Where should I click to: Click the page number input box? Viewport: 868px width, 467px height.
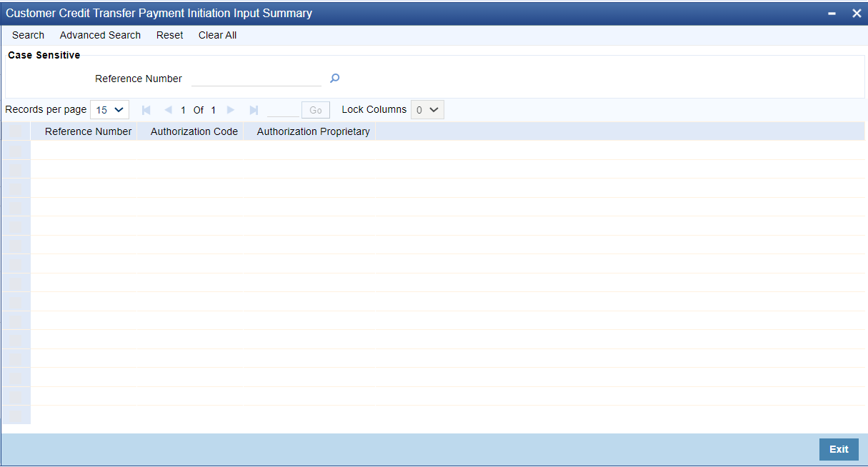tap(283, 110)
